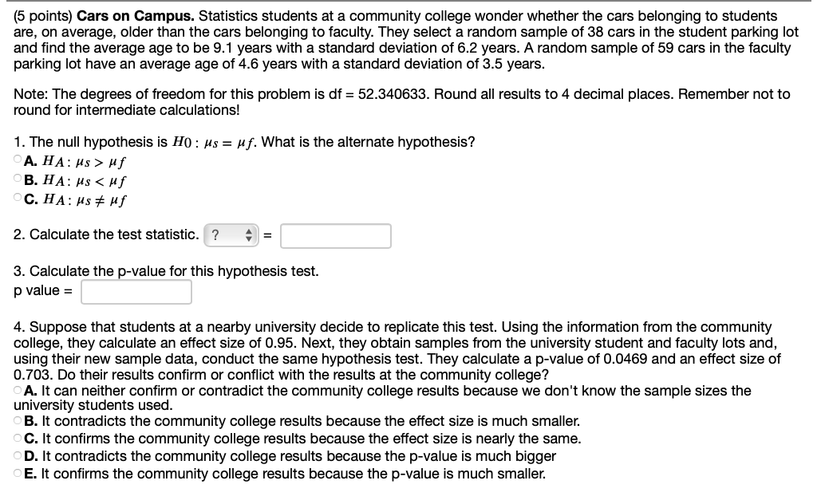Click the up-down arrows on the statistic selector
The image size is (817, 504).
click(249, 235)
